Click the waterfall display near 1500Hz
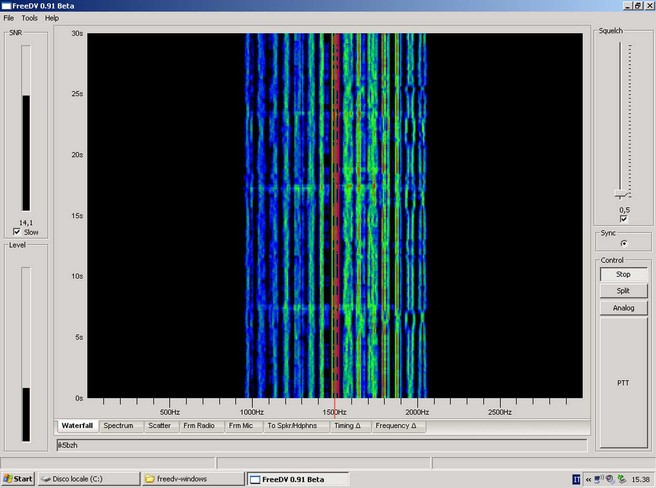Viewport: 656px width, 488px height. tap(335, 216)
